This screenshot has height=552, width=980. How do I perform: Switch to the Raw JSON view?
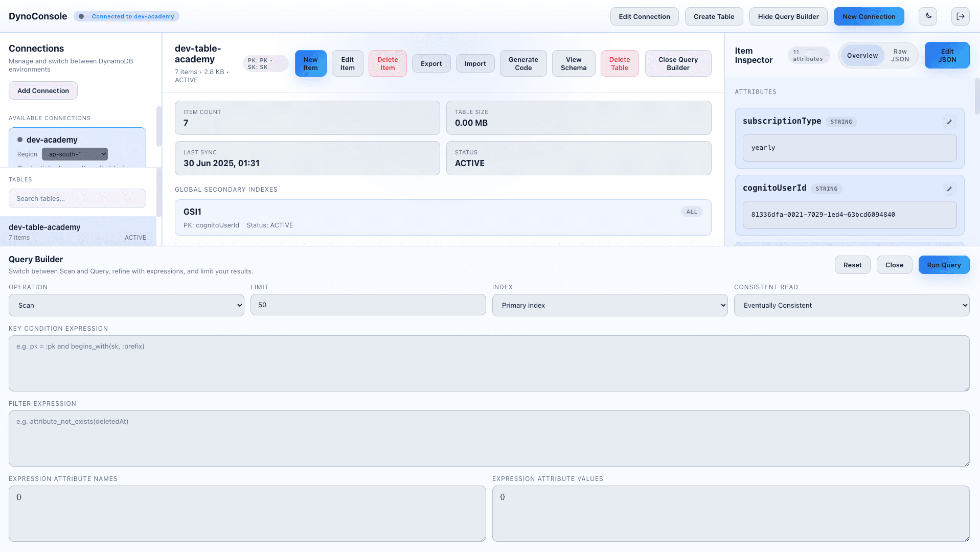[900, 55]
